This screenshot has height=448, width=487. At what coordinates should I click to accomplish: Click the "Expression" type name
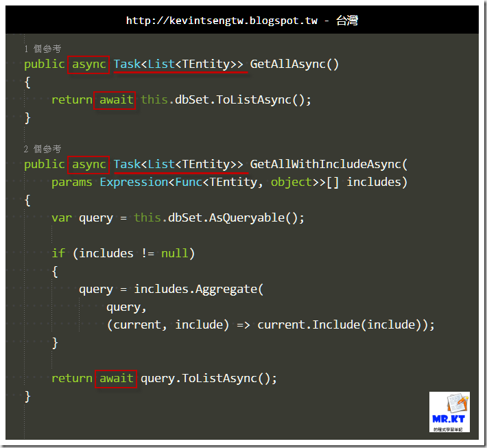pos(134,182)
